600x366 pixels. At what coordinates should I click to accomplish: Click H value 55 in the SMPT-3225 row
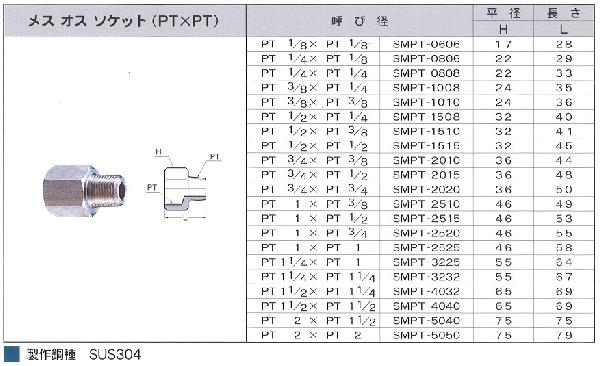tap(503, 263)
